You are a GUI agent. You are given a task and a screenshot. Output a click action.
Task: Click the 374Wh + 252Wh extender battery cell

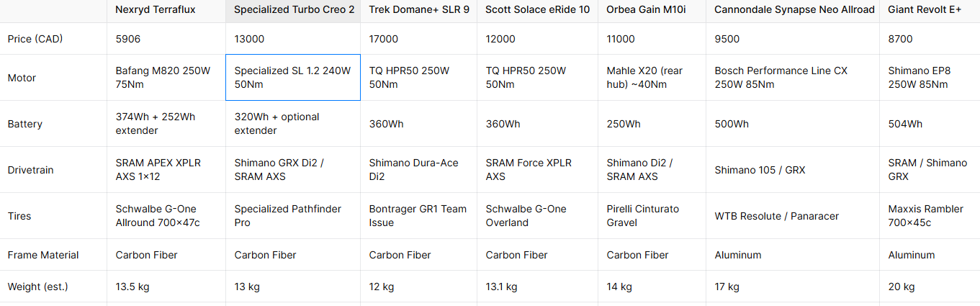click(156, 124)
